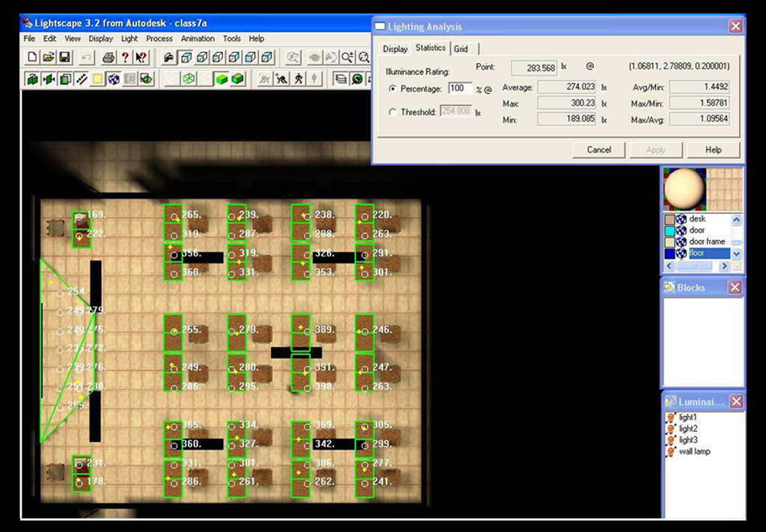Click the Cancel button in Lighting Analysis
This screenshot has width=766, height=532.
(x=598, y=150)
